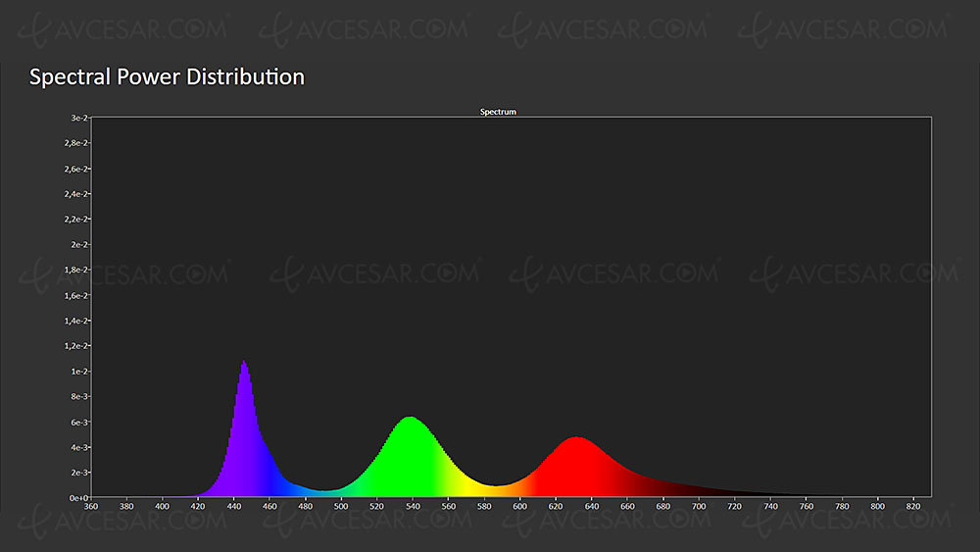This screenshot has width=980, height=552.
Task: Click the 6e-3 label on the y-axis
Action: click(77, 422)
